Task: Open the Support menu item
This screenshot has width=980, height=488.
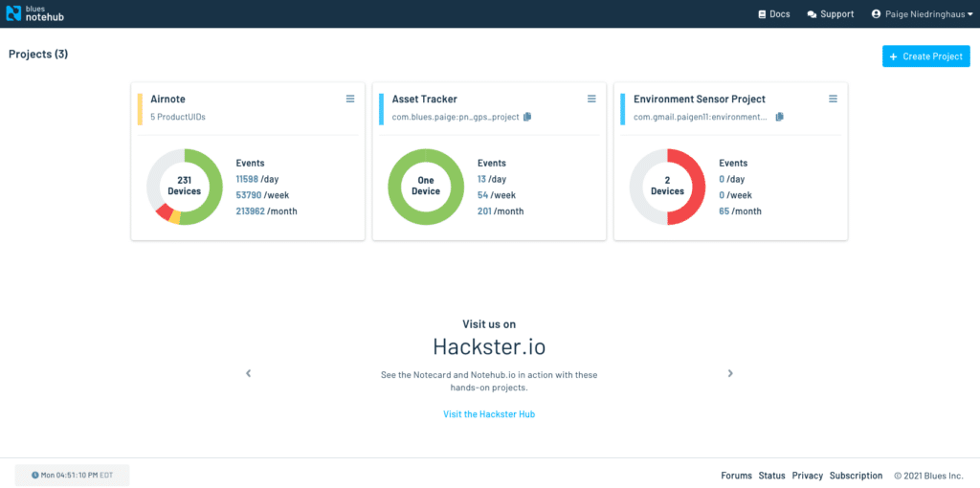Action: 830,14
